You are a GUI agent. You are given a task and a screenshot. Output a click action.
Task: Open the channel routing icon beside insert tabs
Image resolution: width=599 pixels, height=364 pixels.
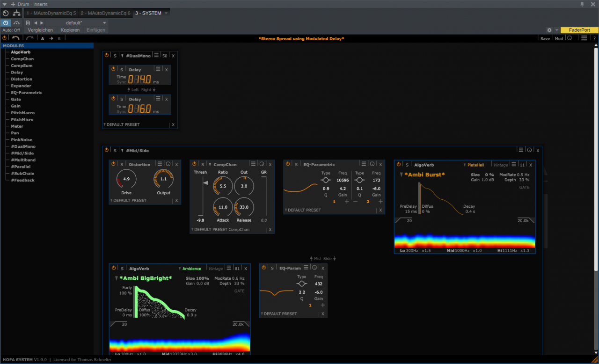[17, 13]
